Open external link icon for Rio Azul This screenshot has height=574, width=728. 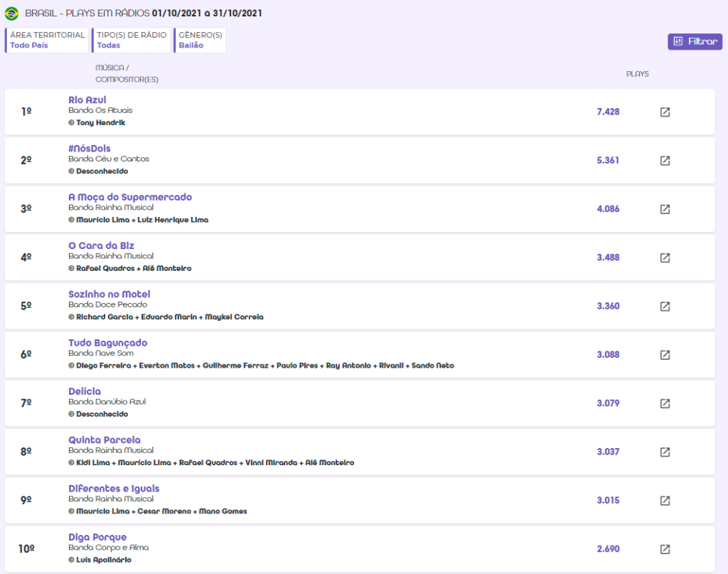click(x=665, y=112)
